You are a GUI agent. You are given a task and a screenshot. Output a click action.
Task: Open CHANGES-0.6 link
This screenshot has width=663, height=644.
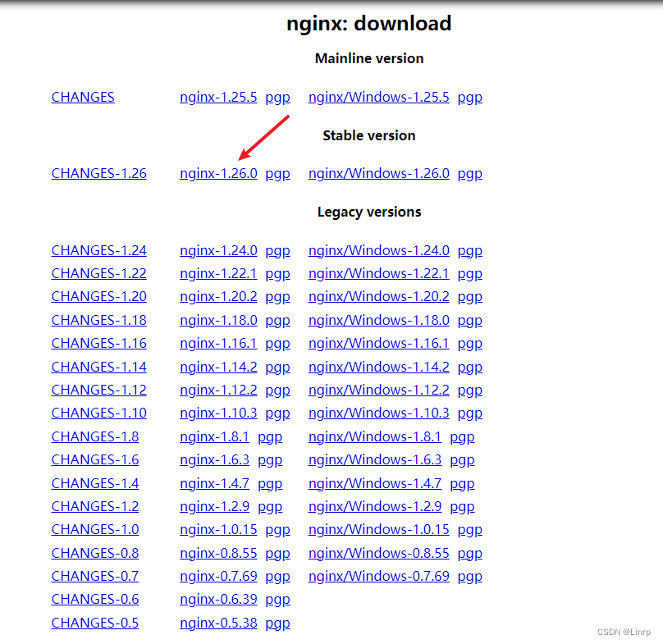(x=95, y=599)
